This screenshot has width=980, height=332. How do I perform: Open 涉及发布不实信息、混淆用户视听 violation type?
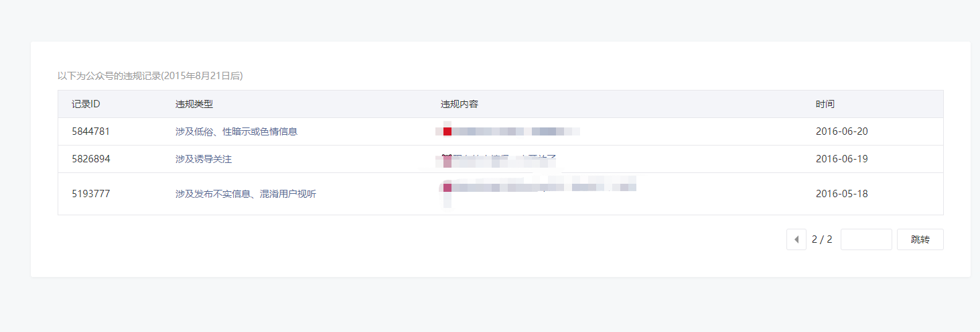point(246,194)
